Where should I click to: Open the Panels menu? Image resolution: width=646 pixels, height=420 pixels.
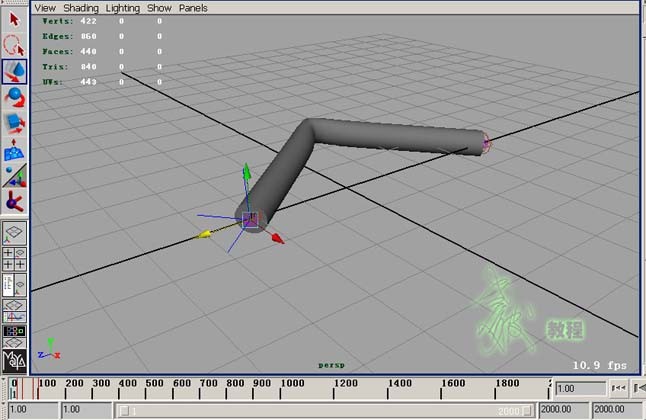coord(193,8)
